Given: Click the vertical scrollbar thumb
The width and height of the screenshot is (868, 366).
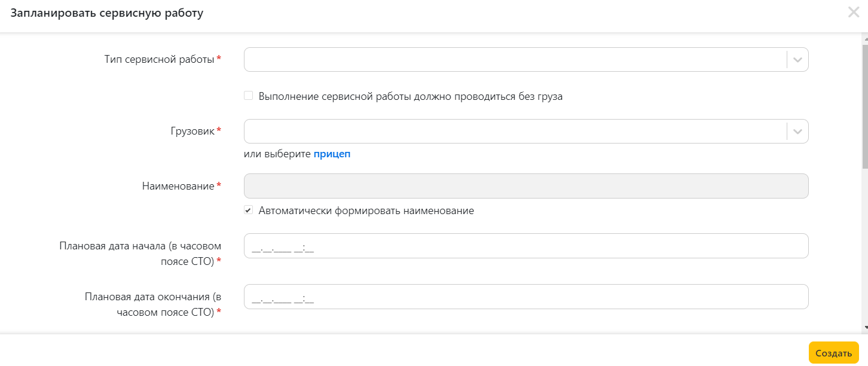Looking at the screenshot, I should (864, 102).
